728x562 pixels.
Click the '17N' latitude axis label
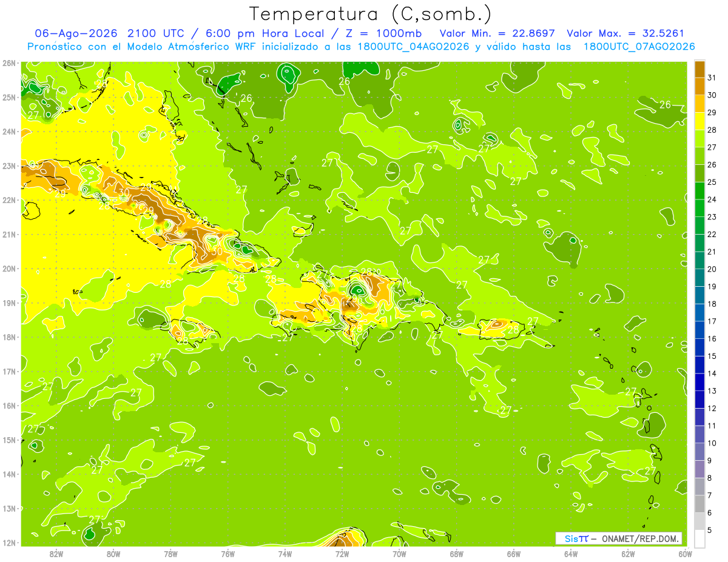pos(9,371)
